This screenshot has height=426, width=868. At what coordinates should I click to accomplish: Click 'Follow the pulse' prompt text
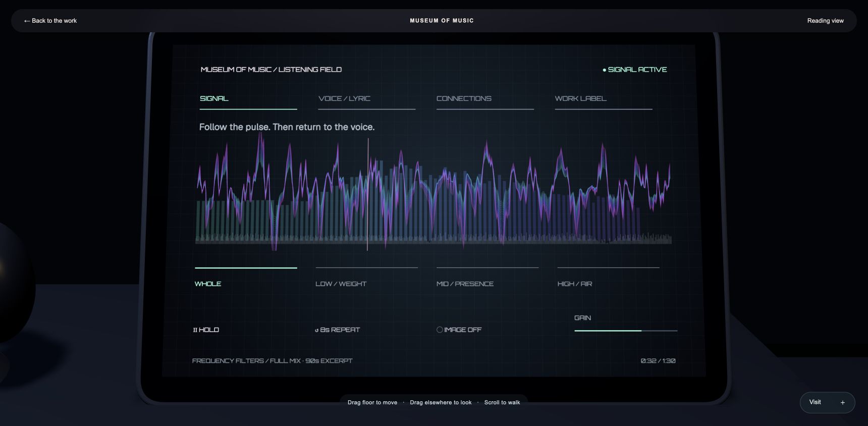[x=287, y=127]
